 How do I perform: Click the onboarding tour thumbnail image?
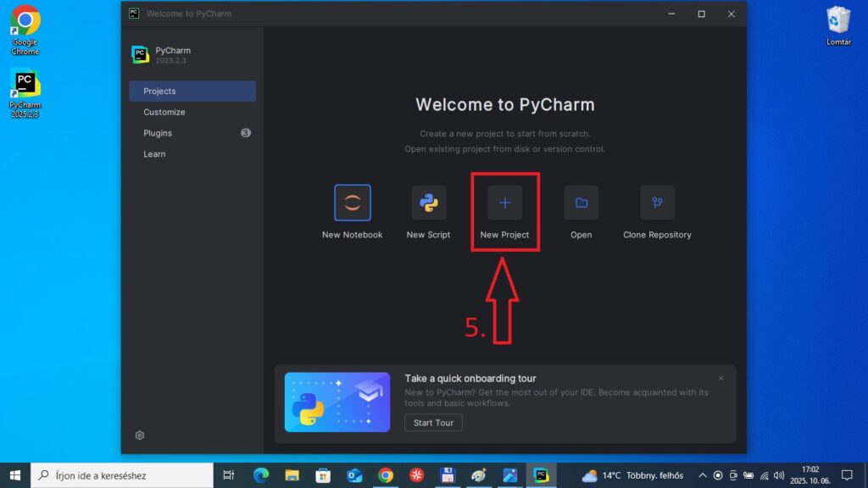tap(337, 402)
